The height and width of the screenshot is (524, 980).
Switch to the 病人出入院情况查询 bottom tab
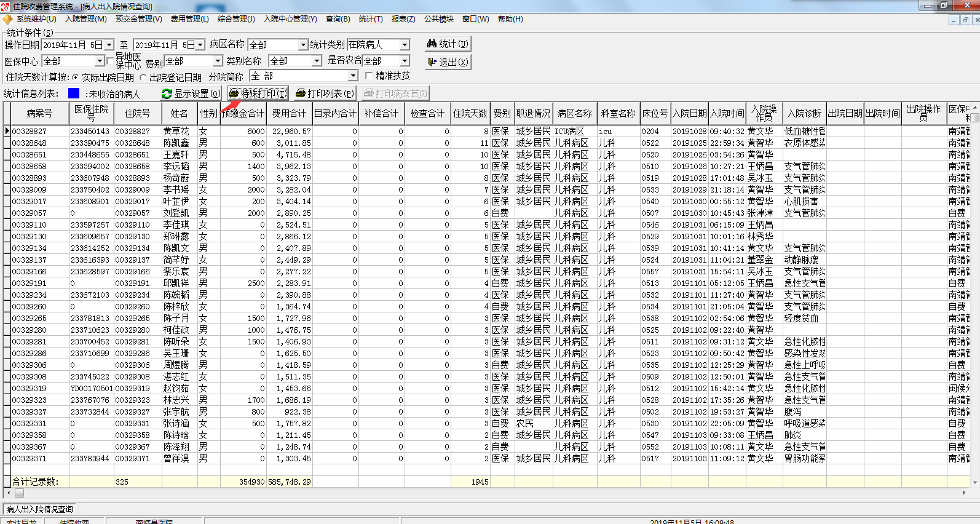40,509
